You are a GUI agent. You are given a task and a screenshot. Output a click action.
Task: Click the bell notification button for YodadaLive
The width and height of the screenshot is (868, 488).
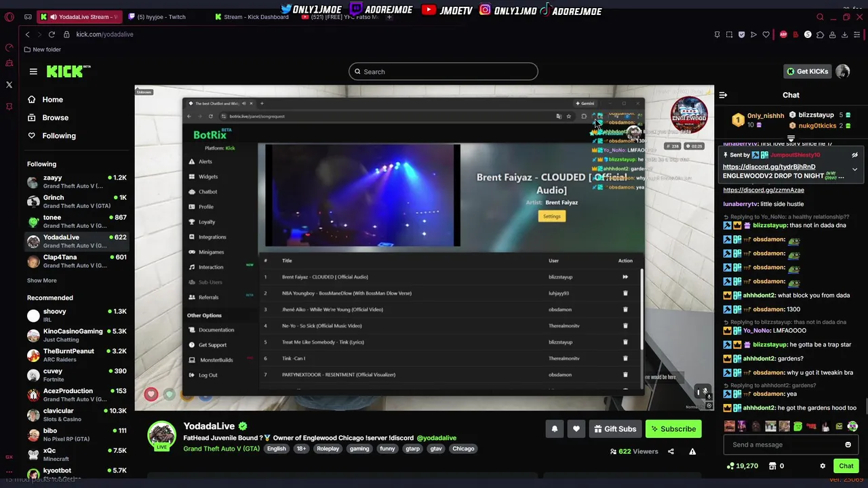pyautogui.click(x=554, y=428)
